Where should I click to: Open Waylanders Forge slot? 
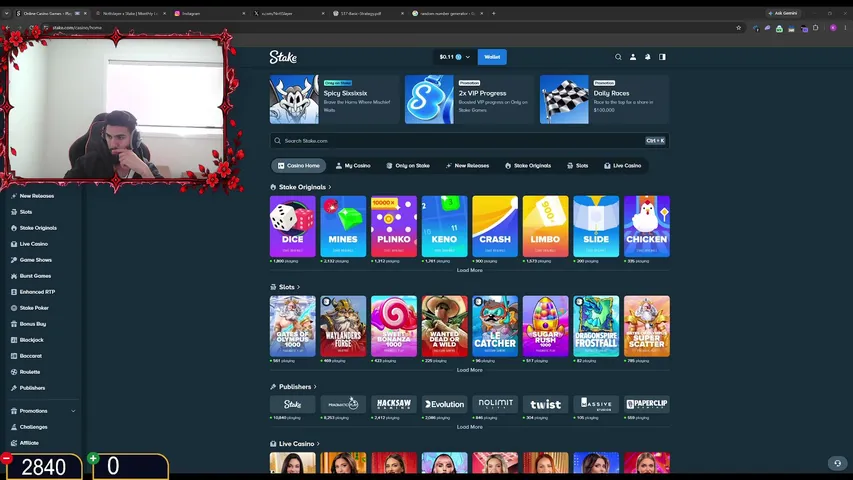(343, 327)
